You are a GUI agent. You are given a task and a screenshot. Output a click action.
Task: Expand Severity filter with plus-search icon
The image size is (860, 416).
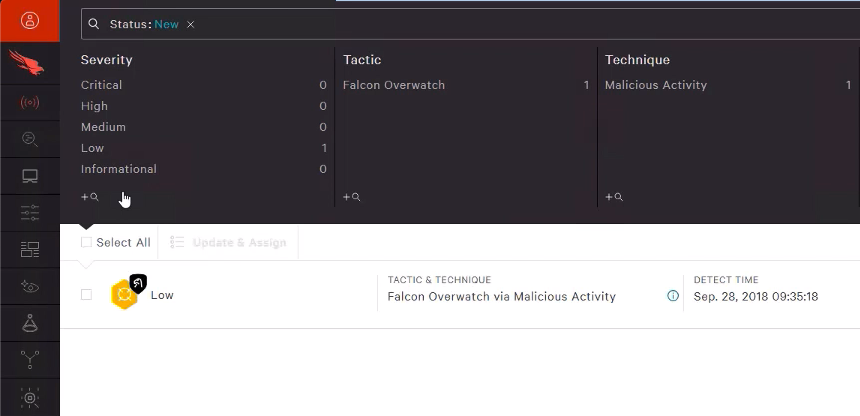tap(90, 196)
